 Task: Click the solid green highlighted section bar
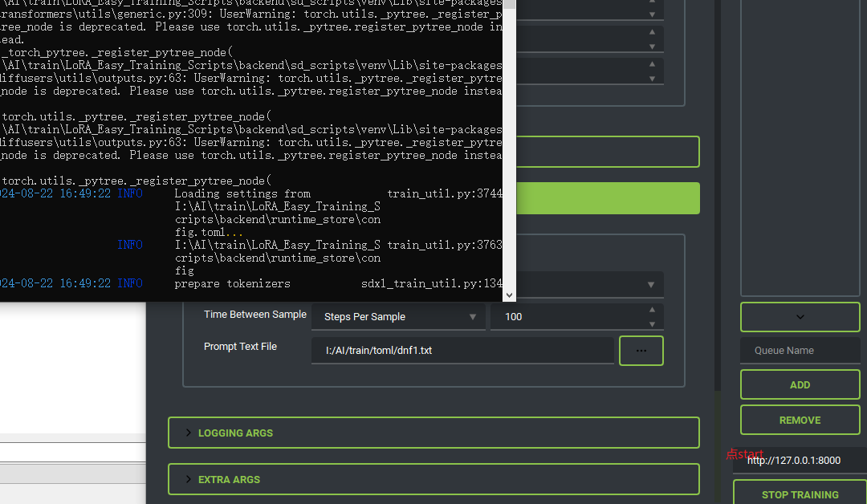click(x=602, y=198)
